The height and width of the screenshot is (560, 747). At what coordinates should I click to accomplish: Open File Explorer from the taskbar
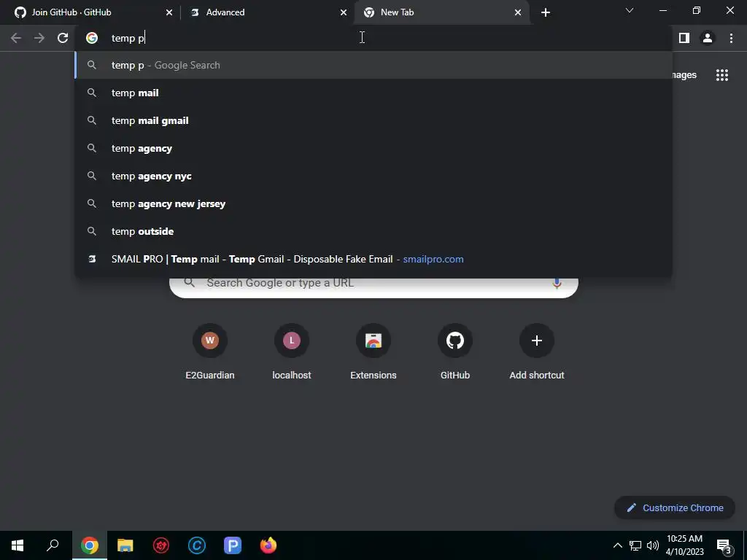(125, 545)
